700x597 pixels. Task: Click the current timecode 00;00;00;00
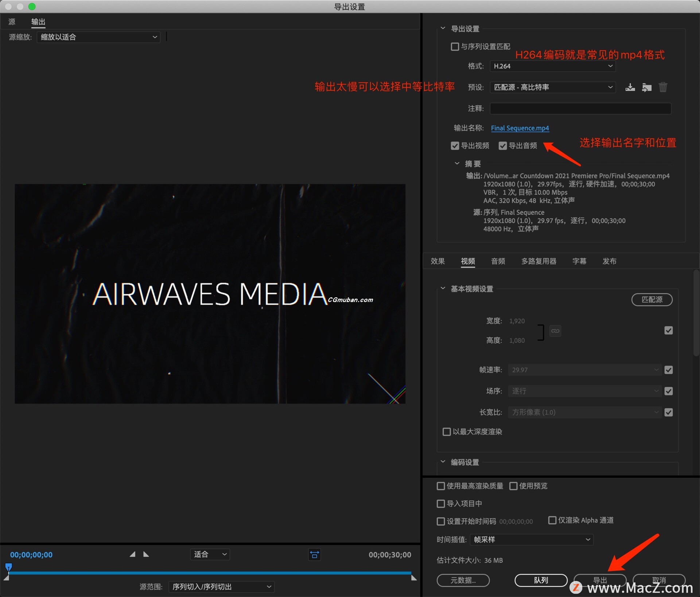pyautogui.click(x=31, y=554)
